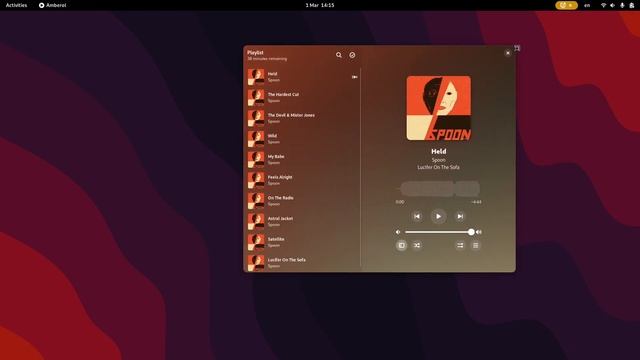Click the Playlist header title
The height and width of the screenshot is (360, 640).
255,53
